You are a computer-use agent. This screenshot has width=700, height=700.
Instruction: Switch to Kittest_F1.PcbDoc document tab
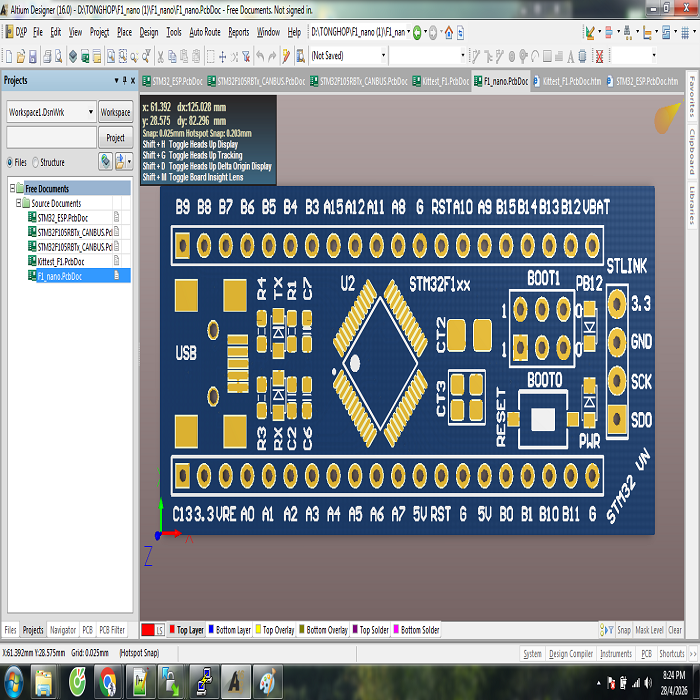[x=441, y=81]
